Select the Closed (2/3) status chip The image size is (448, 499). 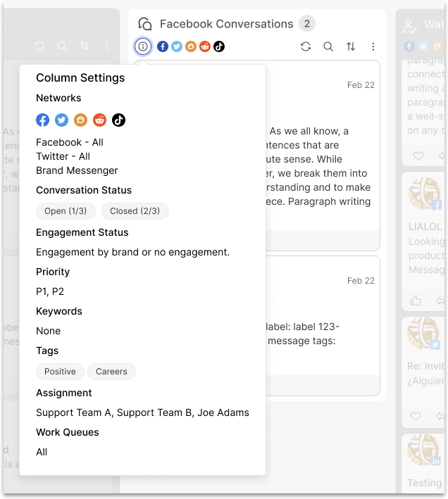(135, 211)
